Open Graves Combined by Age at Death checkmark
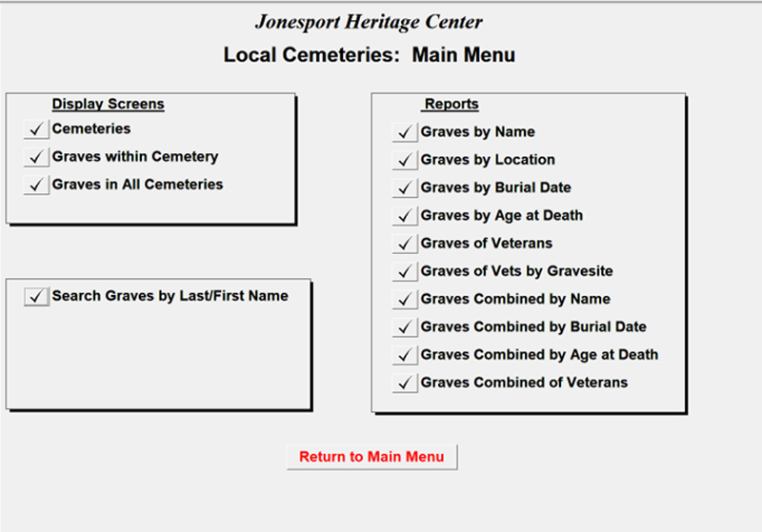Screen dimensions: 762x532 (405, 355)
